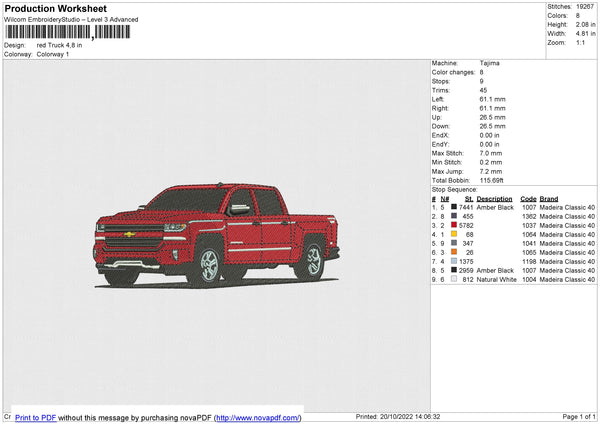Select the 'Description' column header
Image resolution: width=600 pixels, height=424 pixels.
494,199
